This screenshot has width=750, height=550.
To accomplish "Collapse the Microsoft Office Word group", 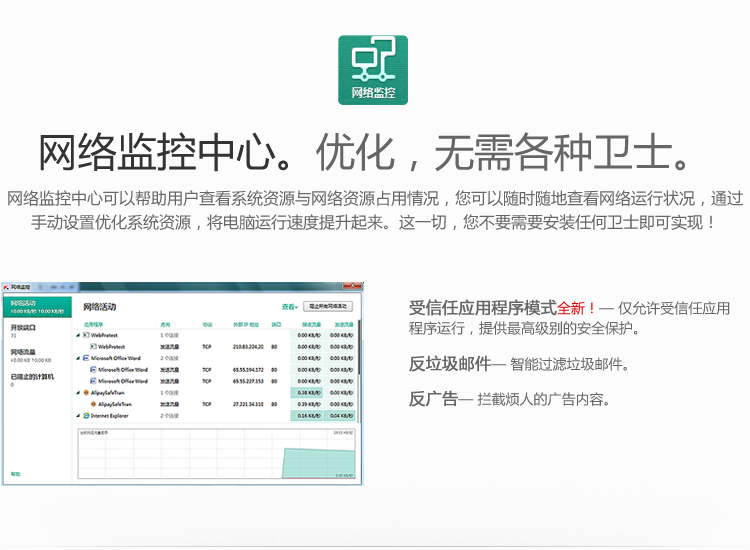I will 79,357.
